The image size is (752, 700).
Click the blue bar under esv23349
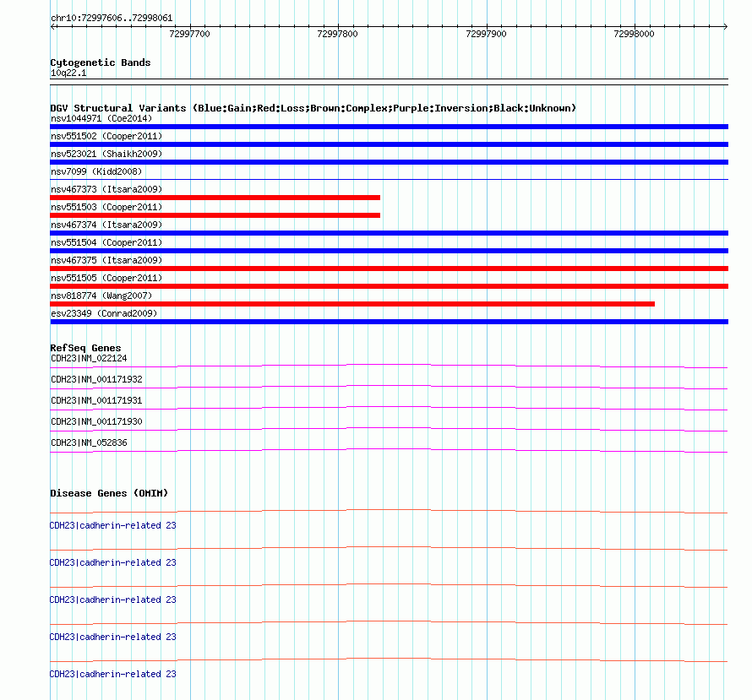[389, 322]
